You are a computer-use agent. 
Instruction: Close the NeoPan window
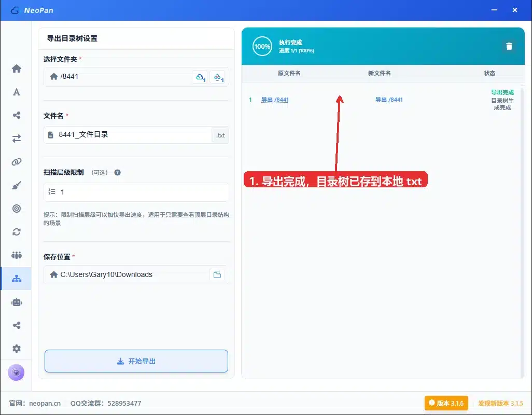515,10
